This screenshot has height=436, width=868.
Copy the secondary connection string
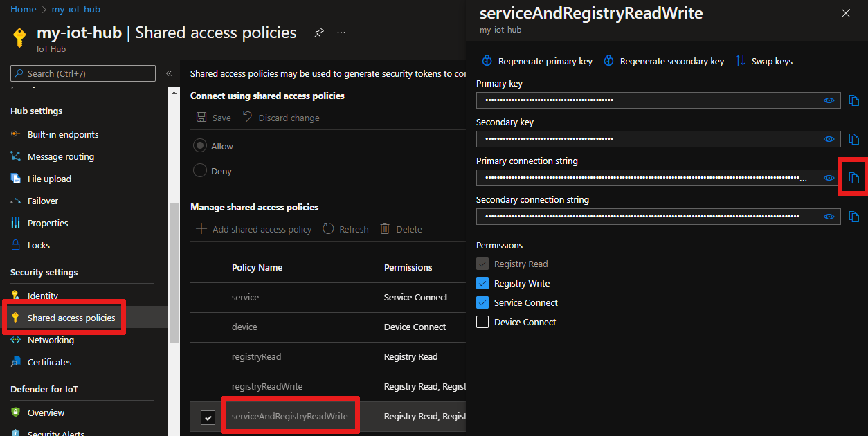tap(854, 217)
